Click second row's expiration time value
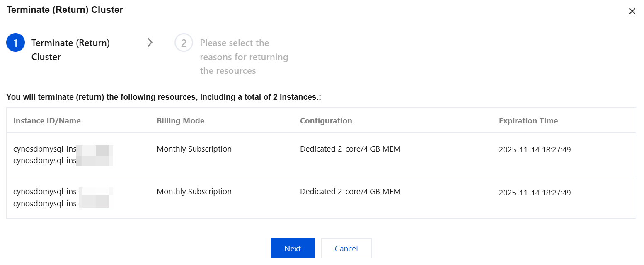Viewport: 644px width, 265px height. [535, 193]
